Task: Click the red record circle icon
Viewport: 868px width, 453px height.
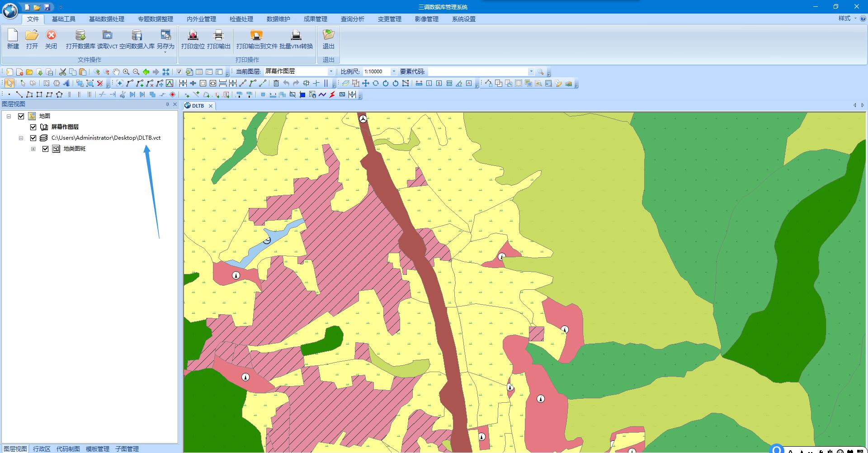Action: coord(172,94)
